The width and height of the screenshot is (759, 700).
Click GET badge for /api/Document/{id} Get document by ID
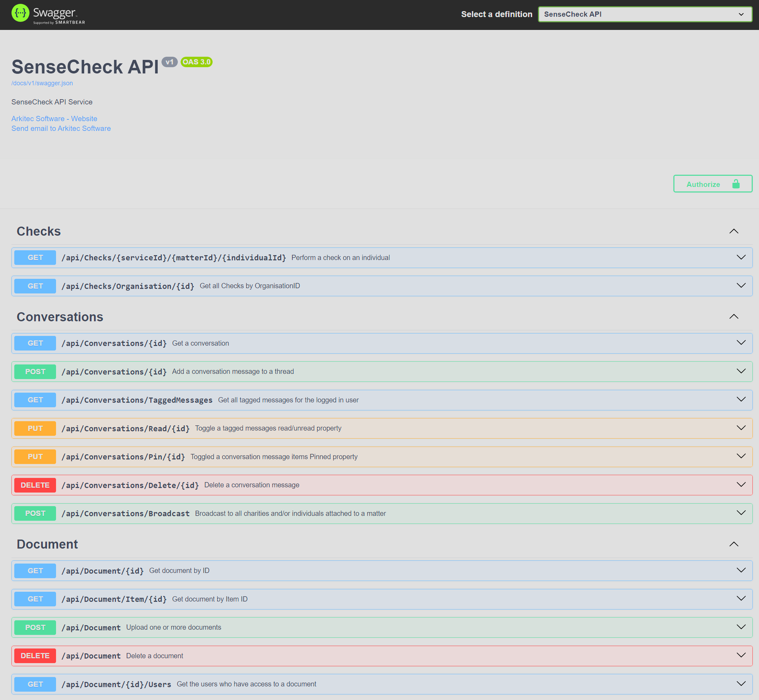click(x=35, y=571)
